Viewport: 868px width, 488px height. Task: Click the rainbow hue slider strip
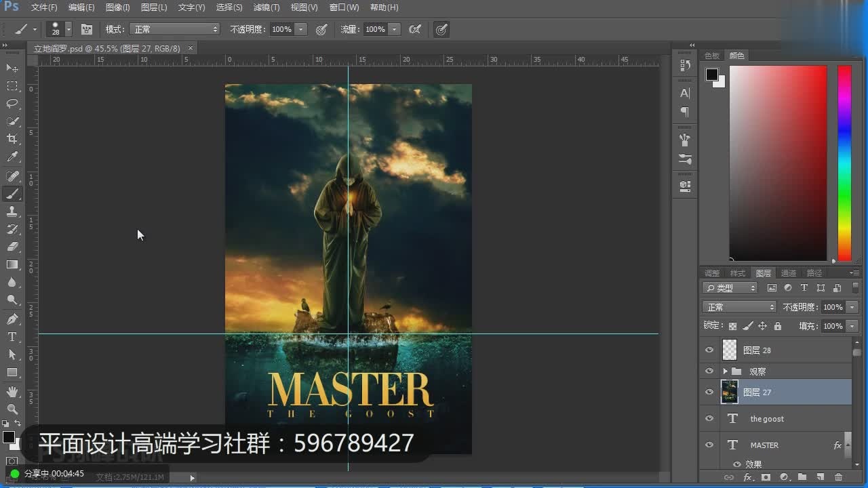point(844,163)
